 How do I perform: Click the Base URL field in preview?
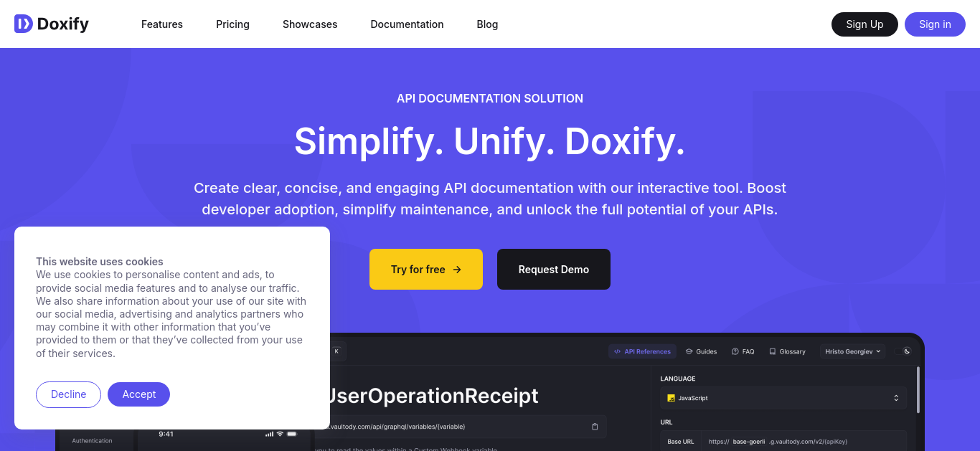point(783,442)
